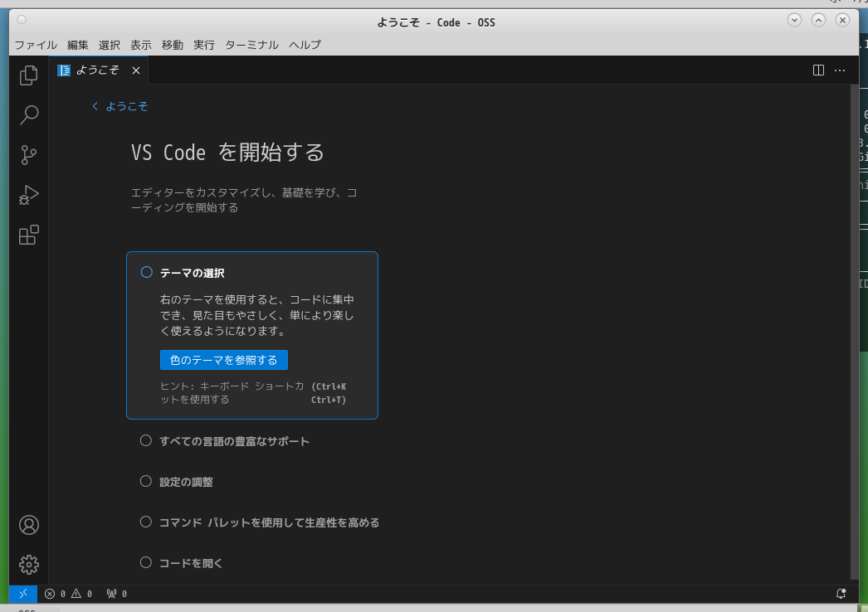868x612 pixels.
Task: Select the テーマの選択 step heading
Action: (192, 273)
